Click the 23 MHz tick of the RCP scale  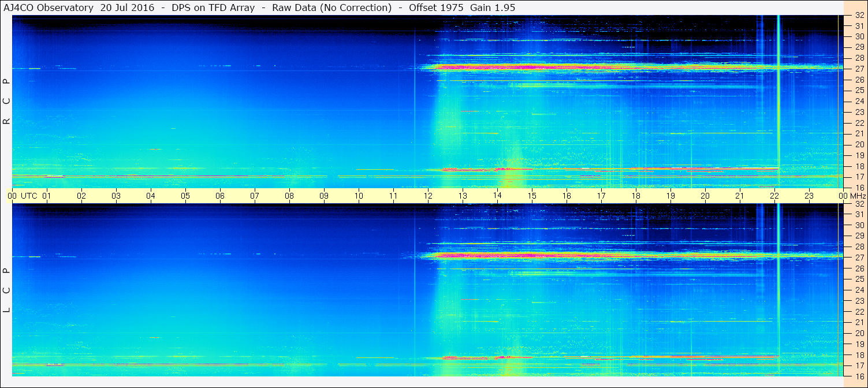coord(859,112)
